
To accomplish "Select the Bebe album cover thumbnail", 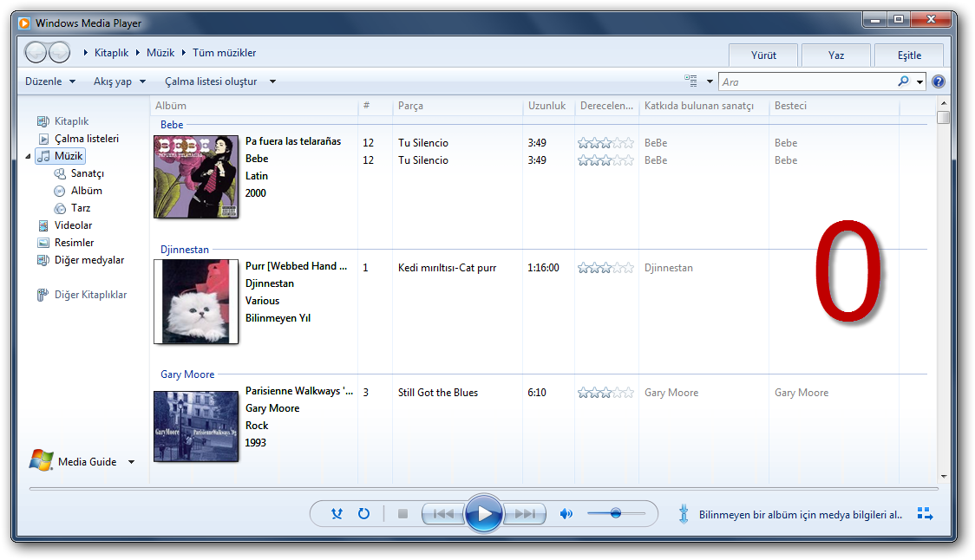I will click(x=196, y=177).
